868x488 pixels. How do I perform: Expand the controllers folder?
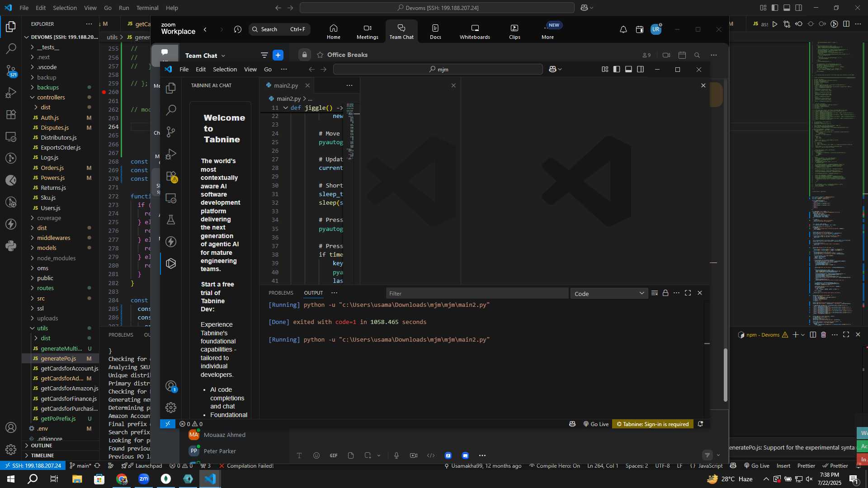(x=51, y=97)
